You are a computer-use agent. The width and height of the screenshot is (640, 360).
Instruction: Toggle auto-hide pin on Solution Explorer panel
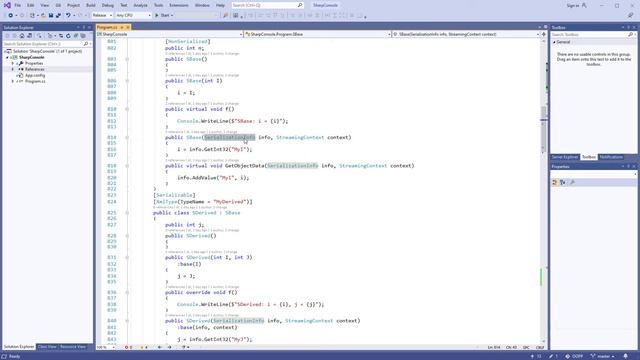[84, 27]
